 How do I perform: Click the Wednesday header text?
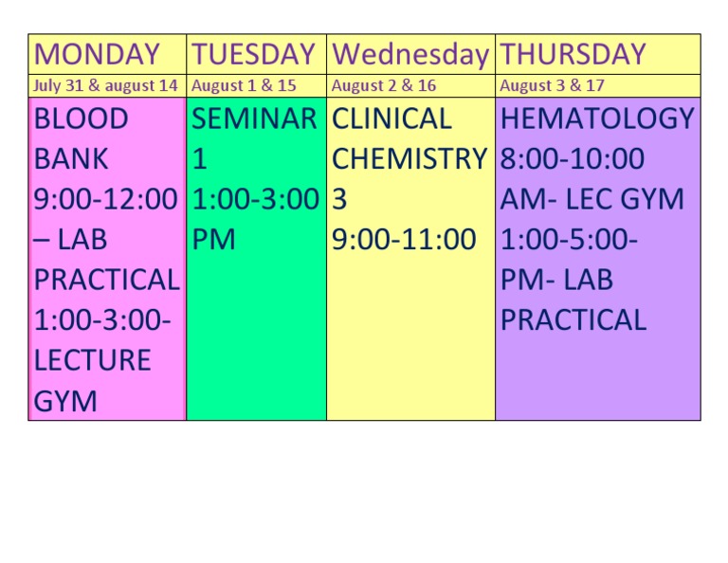pos(409,54)
